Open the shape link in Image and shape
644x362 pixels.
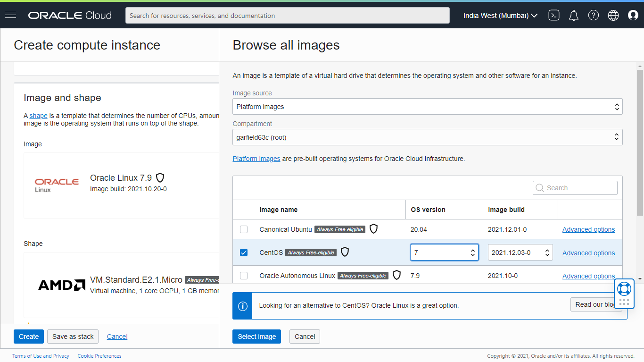[39, 116]
